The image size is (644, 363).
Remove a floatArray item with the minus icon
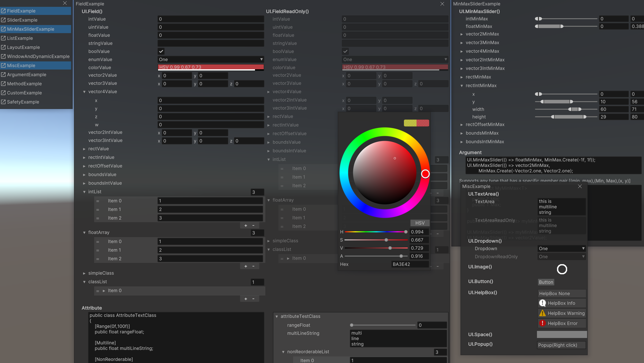253,266
